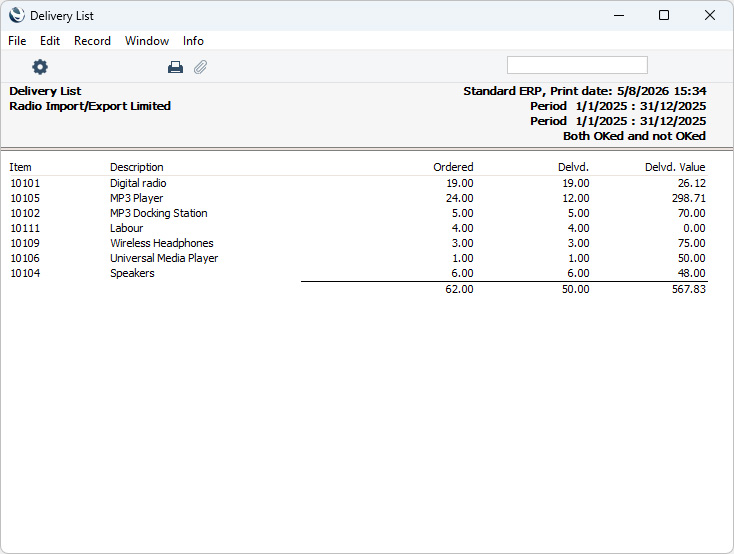Viewport: 734px width, 554px height.
Task: Select the Digital radio description
Action: tap(138, 183)
